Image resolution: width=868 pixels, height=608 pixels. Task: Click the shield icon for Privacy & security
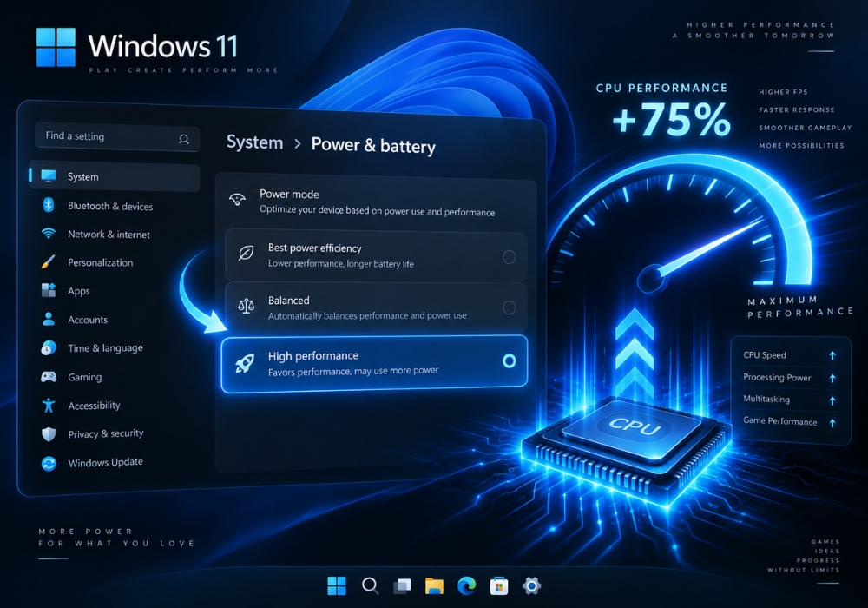point(49,434)
